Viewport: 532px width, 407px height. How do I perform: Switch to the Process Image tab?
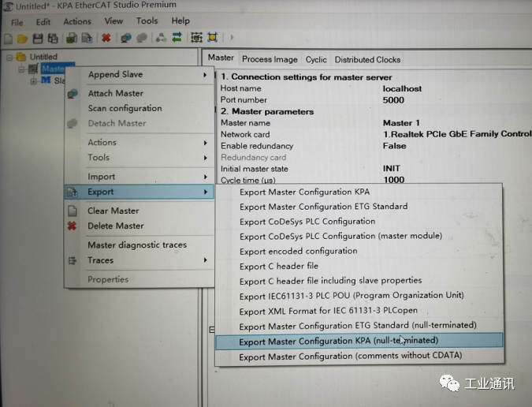click(x=270, y=59)
